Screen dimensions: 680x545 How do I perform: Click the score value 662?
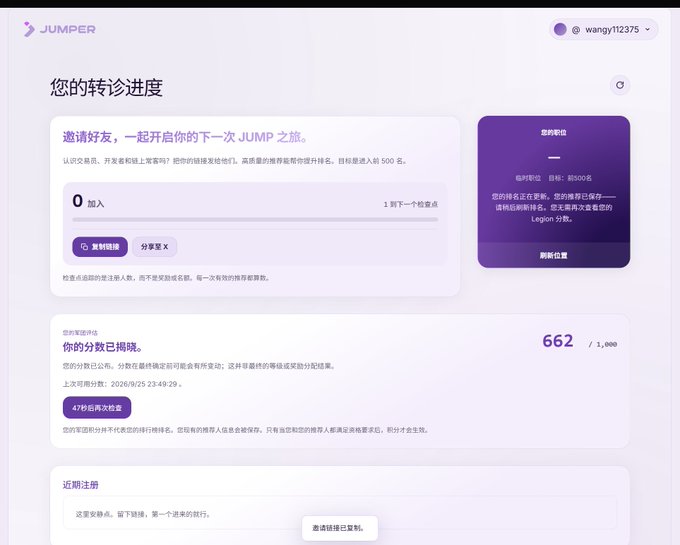558,341
